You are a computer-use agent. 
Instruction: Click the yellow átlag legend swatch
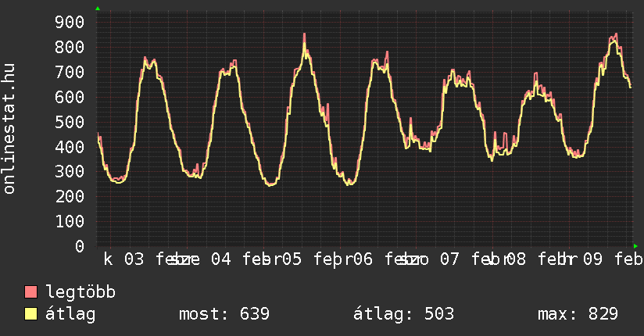click(x=31, y=314)
